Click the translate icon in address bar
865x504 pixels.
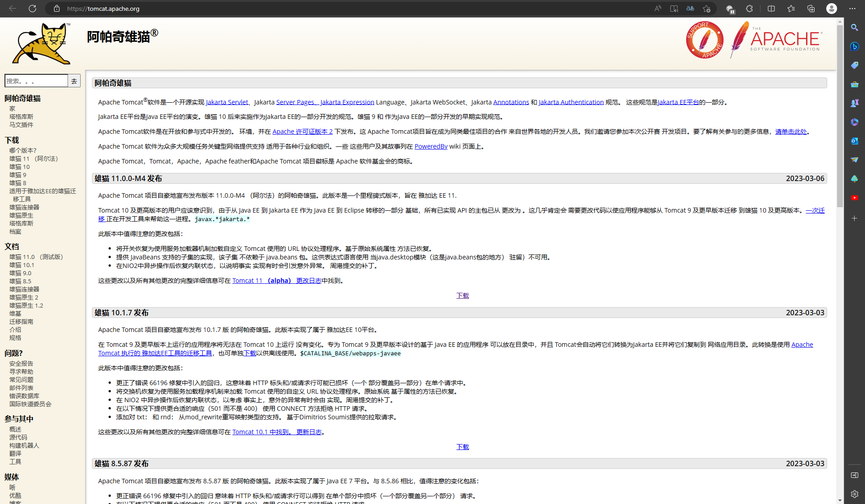pos(690,9)
